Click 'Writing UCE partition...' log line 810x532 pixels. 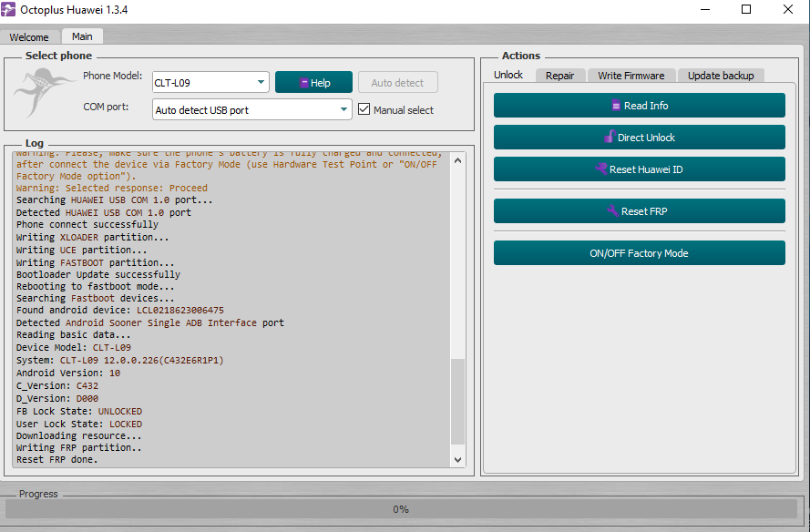82,250
